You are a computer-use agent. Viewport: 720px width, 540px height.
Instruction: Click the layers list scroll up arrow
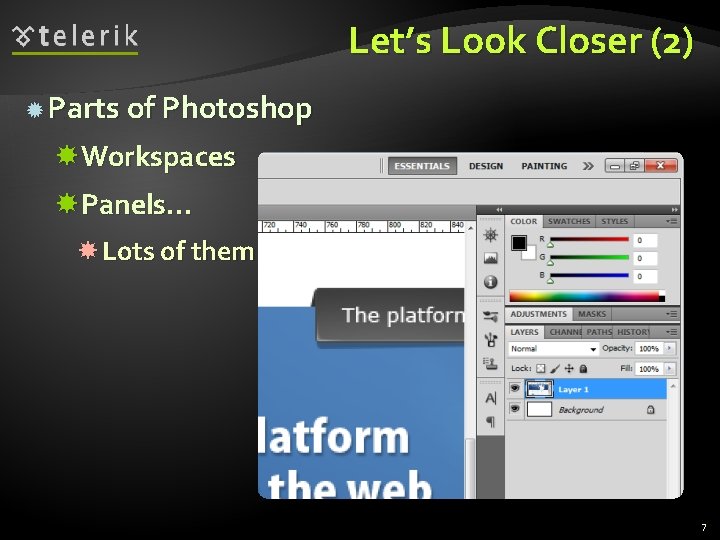(x=673, y=386)
